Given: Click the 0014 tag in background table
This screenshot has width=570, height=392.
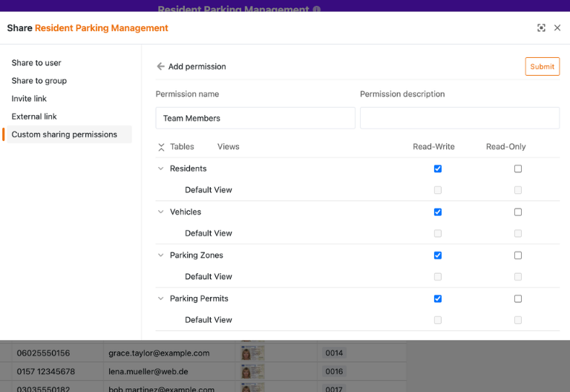Looking at the screenshot, I should (334, 353).
